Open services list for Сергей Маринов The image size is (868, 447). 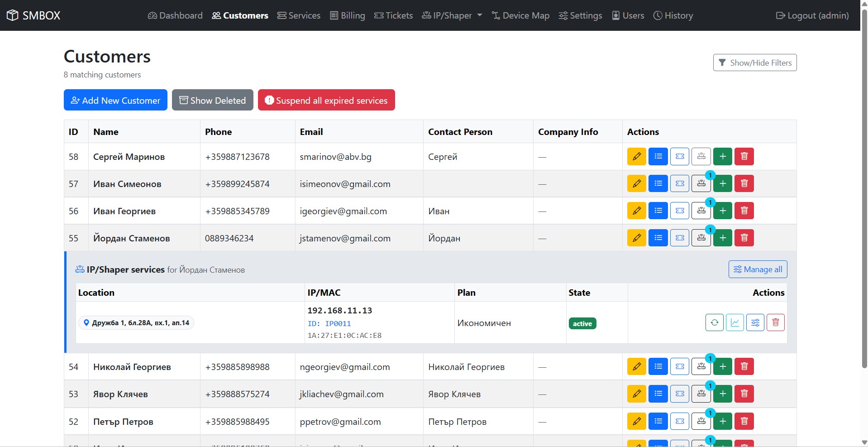(x=658, y=156)
